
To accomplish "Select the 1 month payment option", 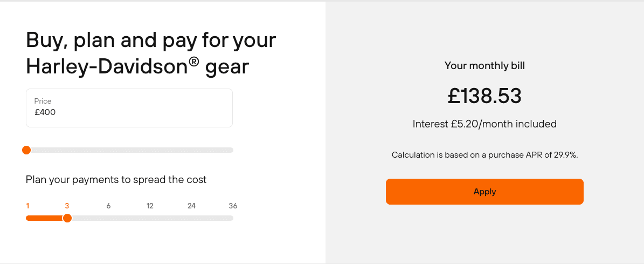I will pos(27,206).
